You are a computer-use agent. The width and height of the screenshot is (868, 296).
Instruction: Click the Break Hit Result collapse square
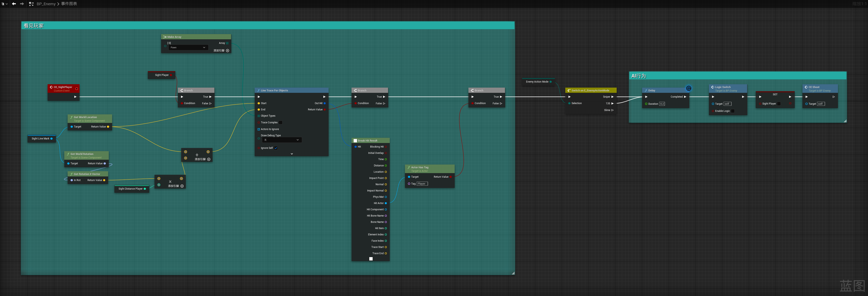371,259
